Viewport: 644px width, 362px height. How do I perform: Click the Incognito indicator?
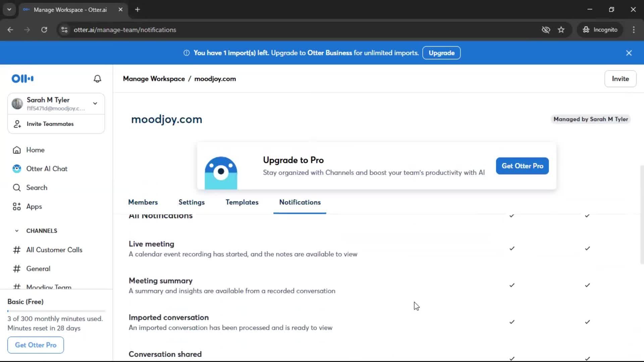600,30
